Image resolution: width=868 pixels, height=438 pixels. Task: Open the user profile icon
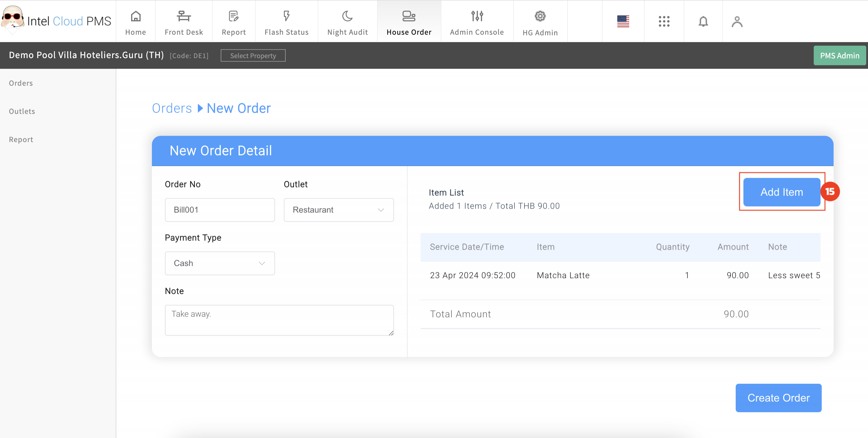coord(737,22)
